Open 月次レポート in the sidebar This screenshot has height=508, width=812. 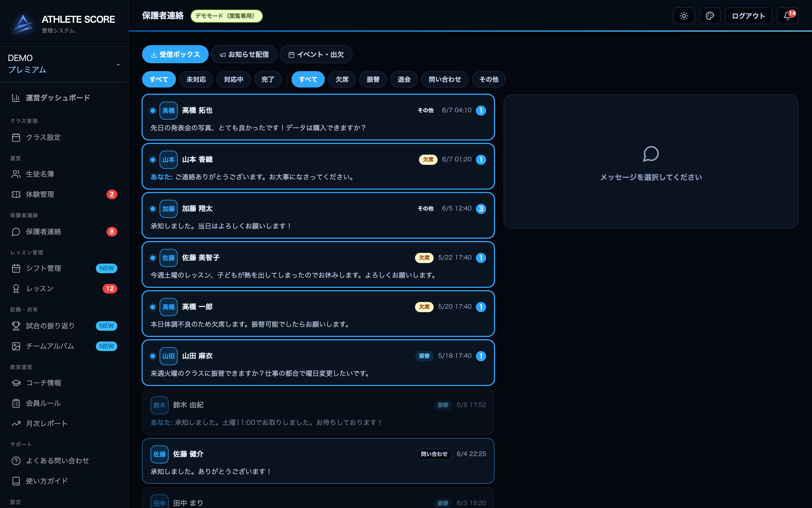pos(64,424)
